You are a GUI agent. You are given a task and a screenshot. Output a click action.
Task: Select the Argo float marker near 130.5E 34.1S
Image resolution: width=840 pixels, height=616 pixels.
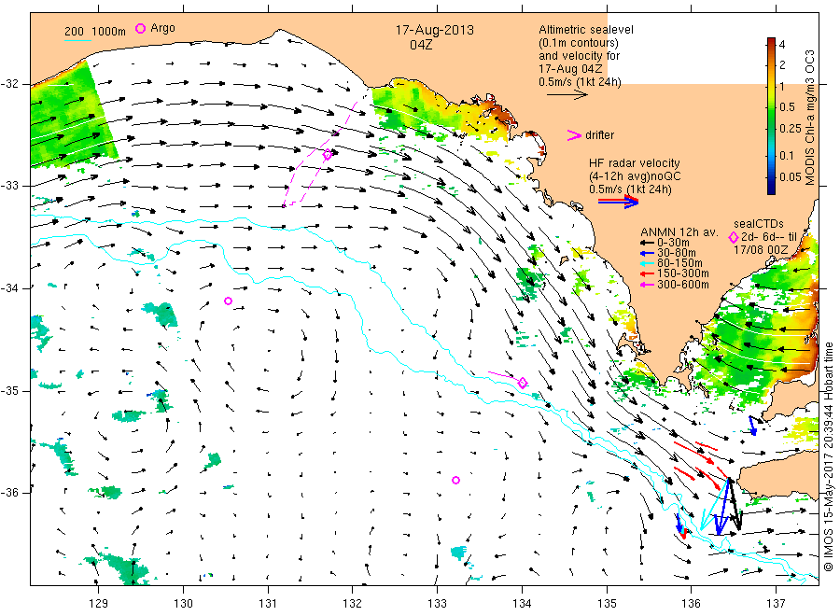point(229,301)
